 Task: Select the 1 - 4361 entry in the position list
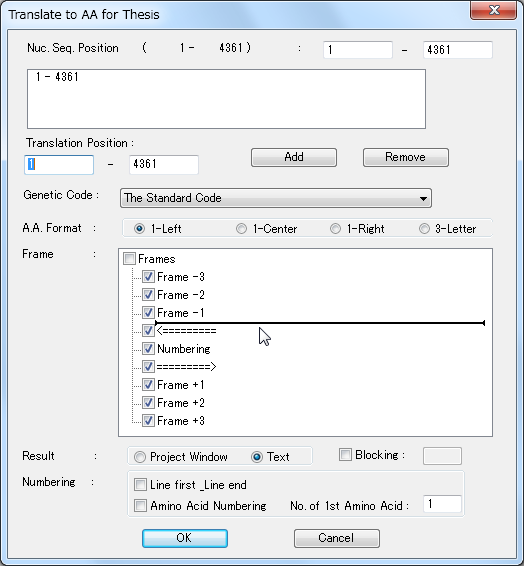[x=57, y=77]
